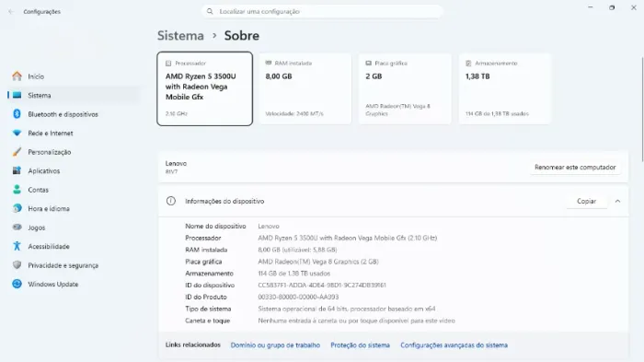Click the back arrow icon beside Configurações
Screen dimensions: 644x362
(11, 12)
